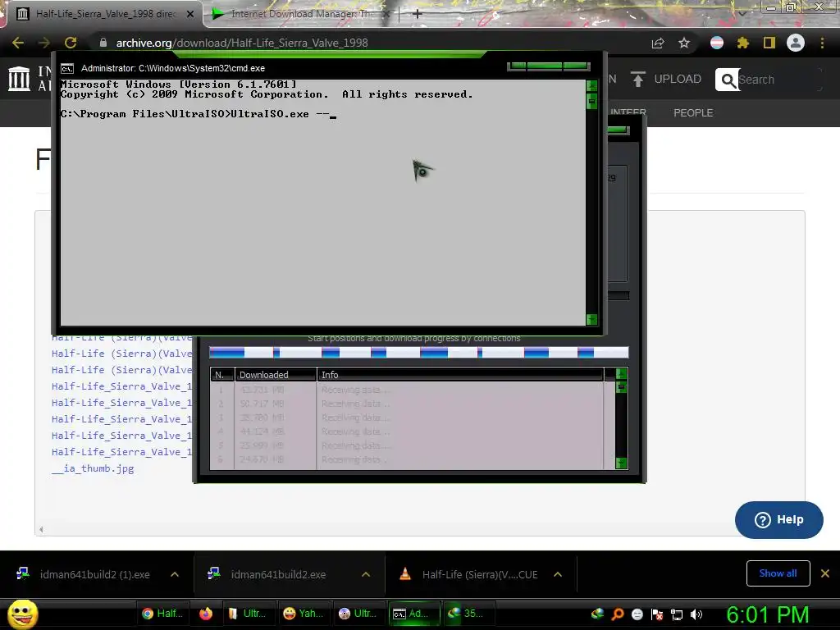Viewport: 840px width, 630px height.
Task: Click the Info column header in IDM
Action: (460, 375)
